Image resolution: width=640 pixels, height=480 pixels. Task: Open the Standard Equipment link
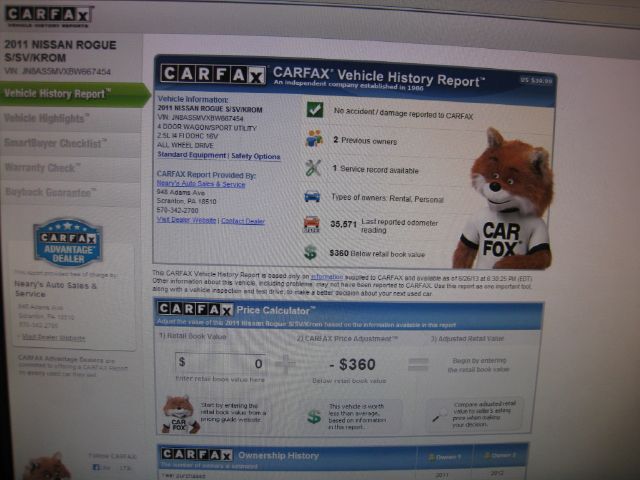[x=191, y=156]
